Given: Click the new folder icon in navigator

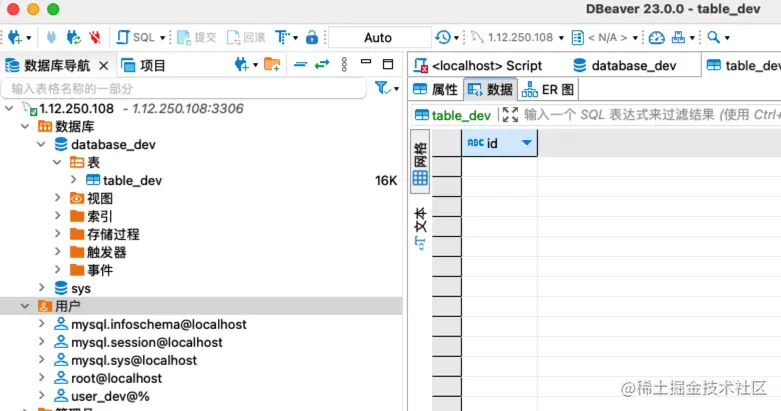Looking at the screenshot, I should (x=272, y=64).
